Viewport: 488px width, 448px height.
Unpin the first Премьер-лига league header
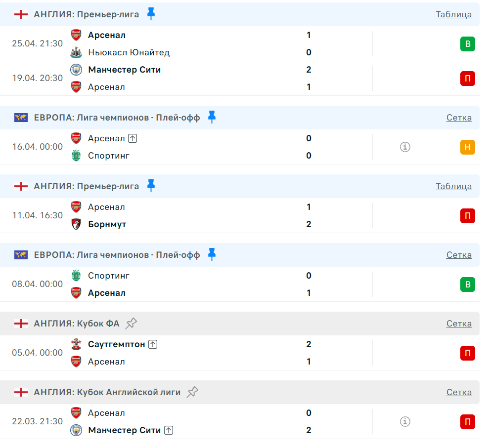click(x=151, y=14)
